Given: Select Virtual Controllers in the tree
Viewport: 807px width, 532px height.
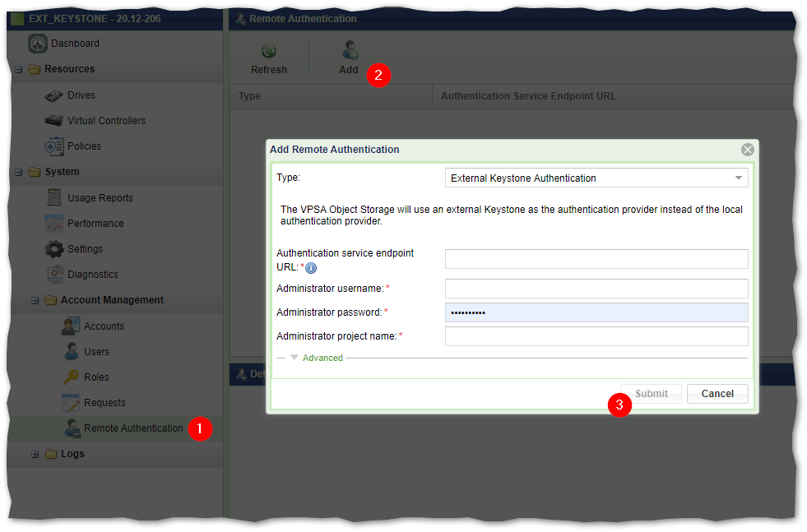Looking at the screenshot, I should (x=107, y=121).
